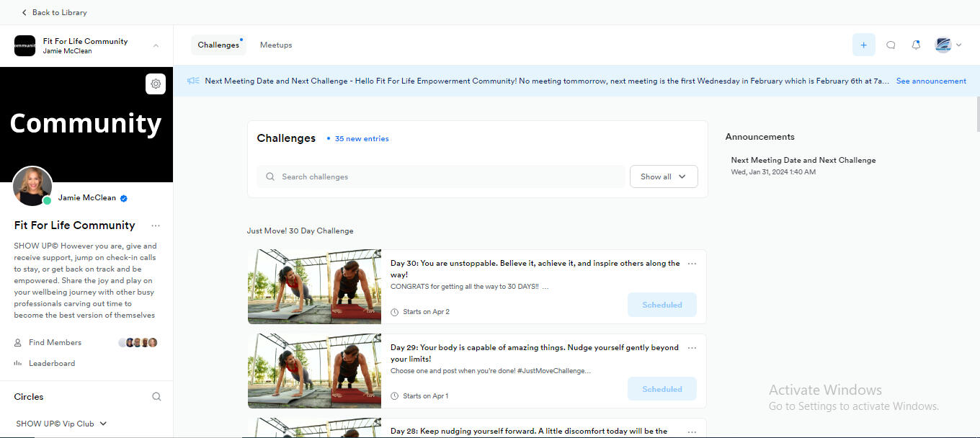Collapse the Fit For Life Community switcher
The image size is (980, 438).
pos(156,45)
